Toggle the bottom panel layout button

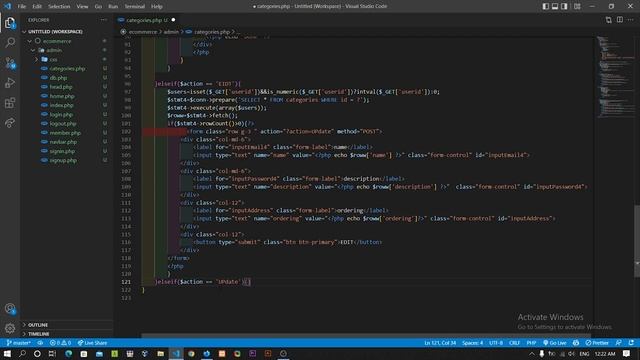tap(555, 6)
